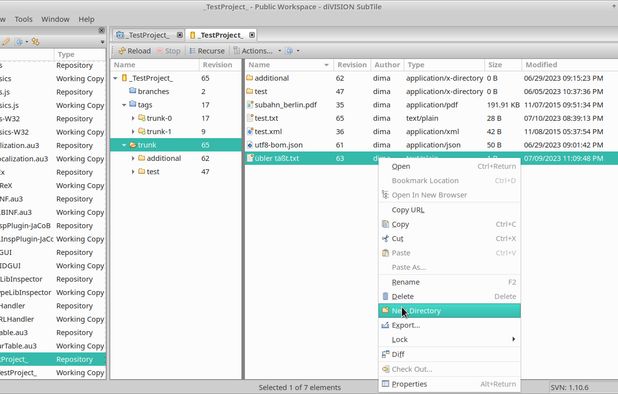Image resolution: width=618 pixels, height=394 pixels.
Task: Open the Window menu
Action: coord(55,19)
